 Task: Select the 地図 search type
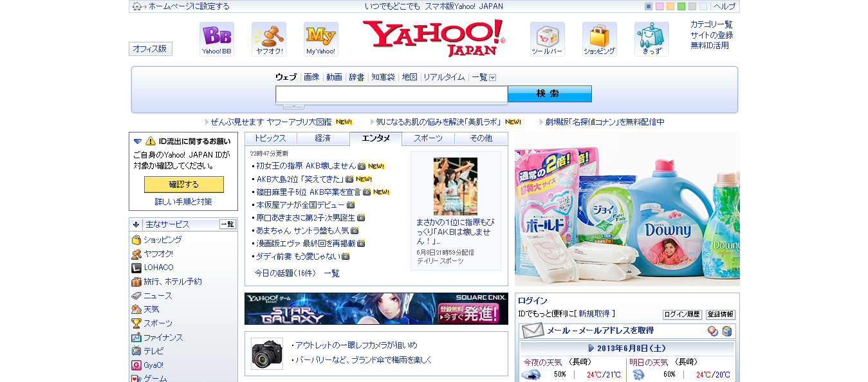click(x=410, y=77)
